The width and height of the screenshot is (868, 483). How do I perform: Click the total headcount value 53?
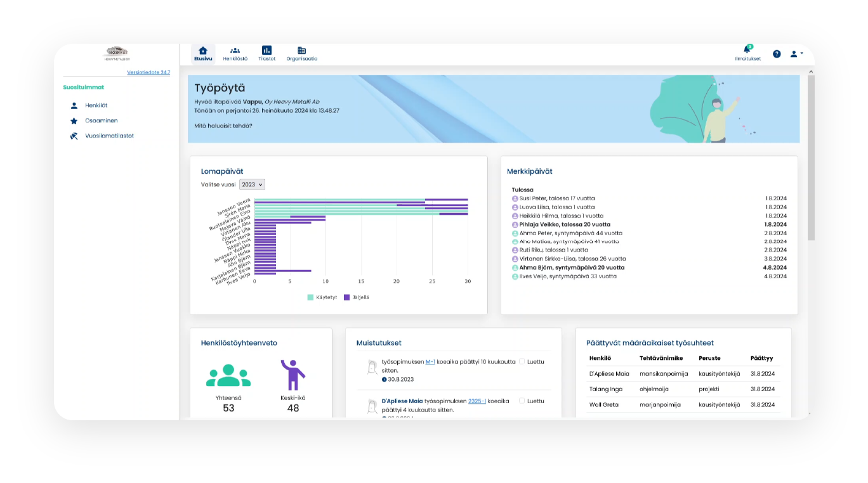point(228,408)
